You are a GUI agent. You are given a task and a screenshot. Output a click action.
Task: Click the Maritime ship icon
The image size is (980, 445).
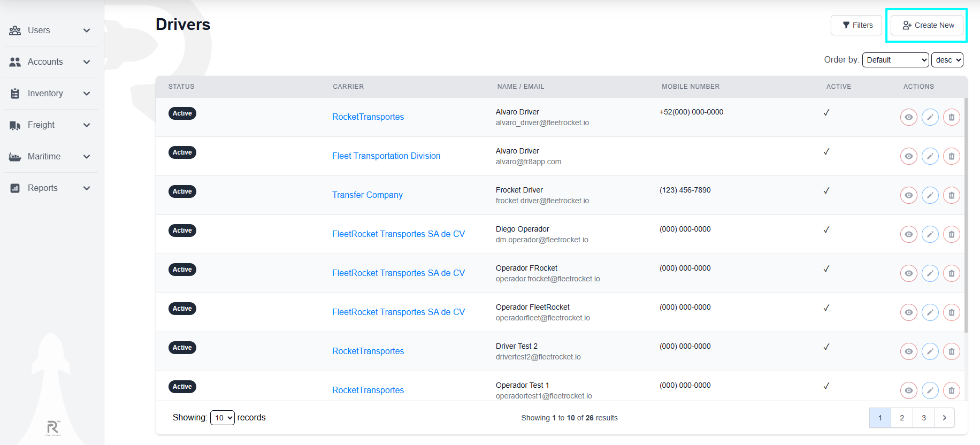15,157
